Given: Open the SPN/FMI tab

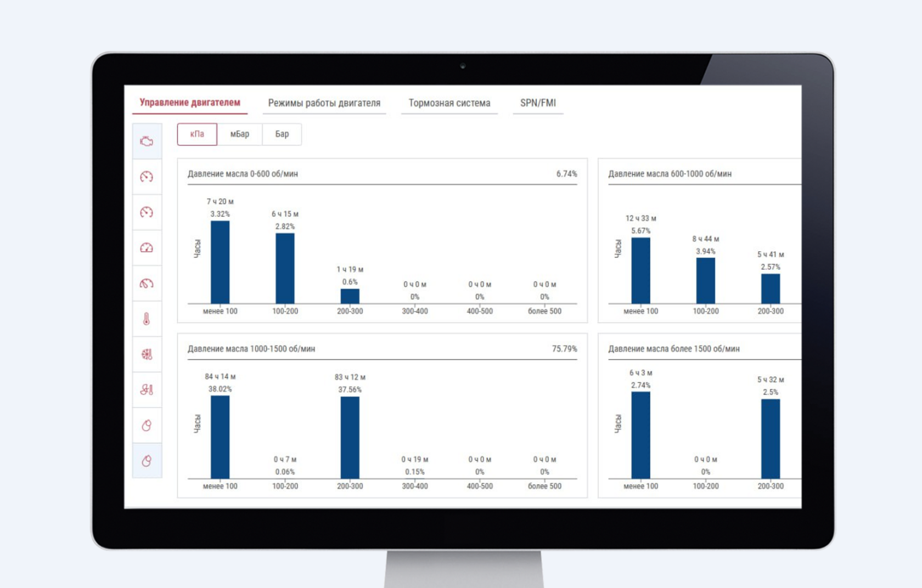Looking at the screenshot, I should click(538, 103).
